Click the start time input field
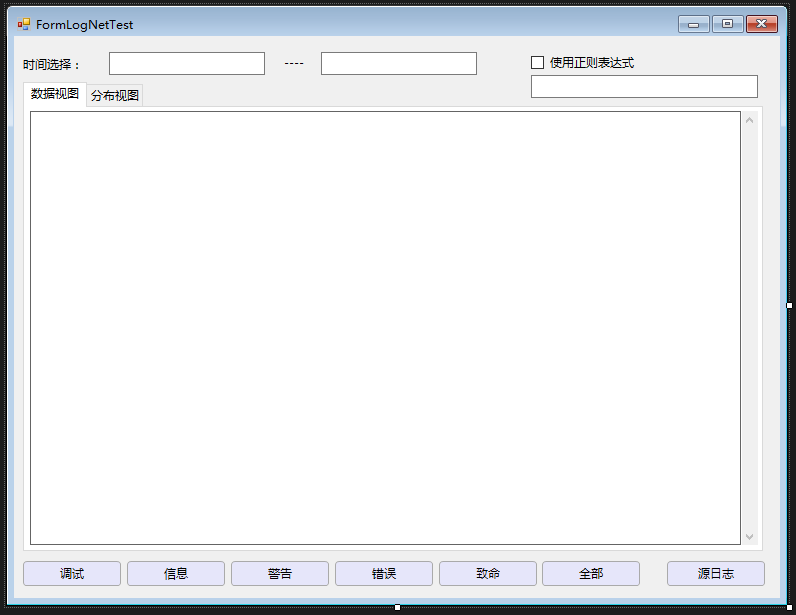This screenshot has width=796, height=615. (187, 63)
